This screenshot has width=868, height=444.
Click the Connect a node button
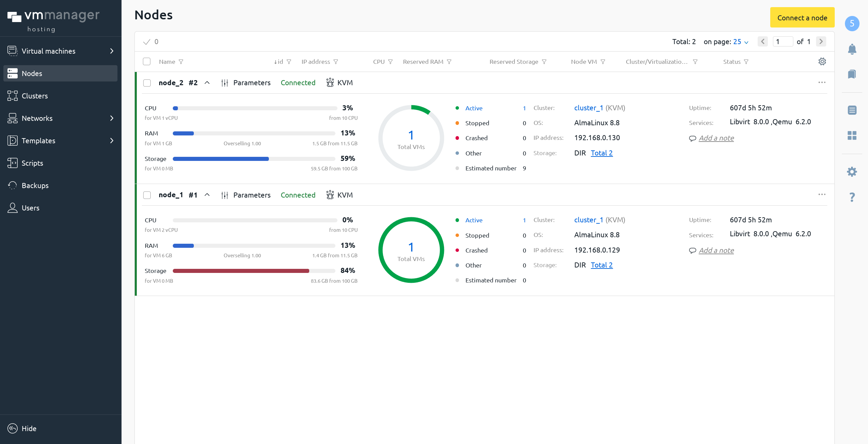click(x=802, y=18)
